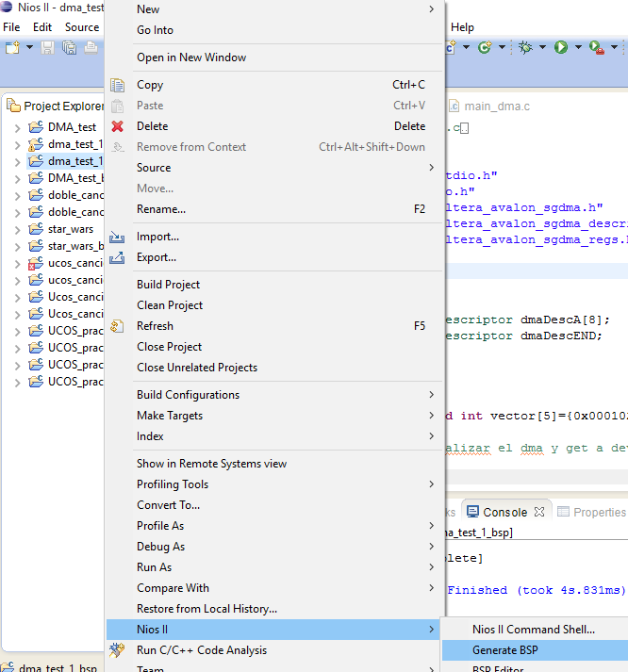Click the main_dma.c file icon
Screen dimensions: 628x672
click(x=454, y=106)
